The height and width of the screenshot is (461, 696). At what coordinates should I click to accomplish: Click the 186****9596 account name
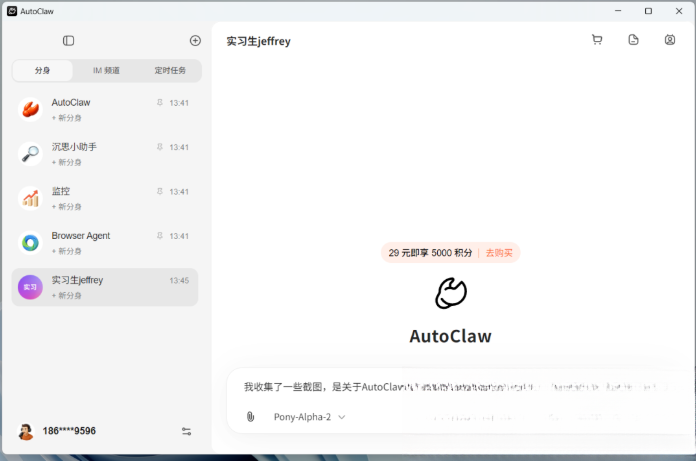pos(69,431)
